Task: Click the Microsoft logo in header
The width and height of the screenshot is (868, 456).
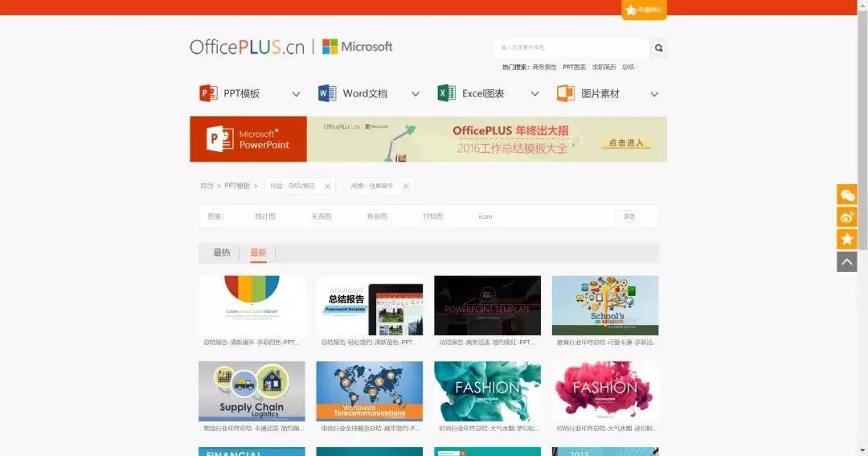Action: pyautogui.click(x=358, y=47)
